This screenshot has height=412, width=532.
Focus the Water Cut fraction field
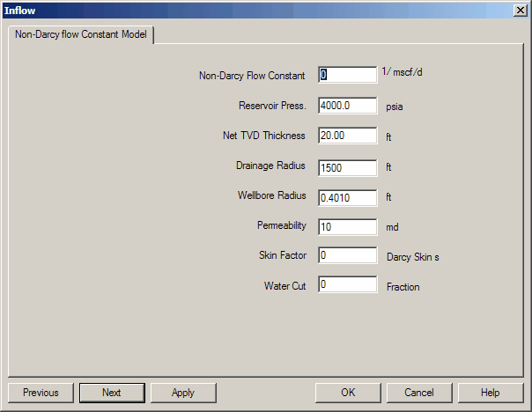click(348, 284)
